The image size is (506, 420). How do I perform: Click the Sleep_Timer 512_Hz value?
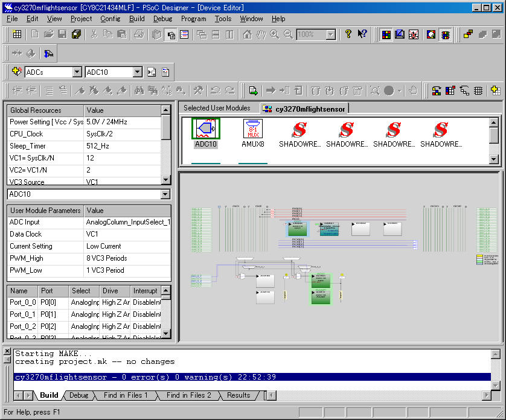[123, 146]
